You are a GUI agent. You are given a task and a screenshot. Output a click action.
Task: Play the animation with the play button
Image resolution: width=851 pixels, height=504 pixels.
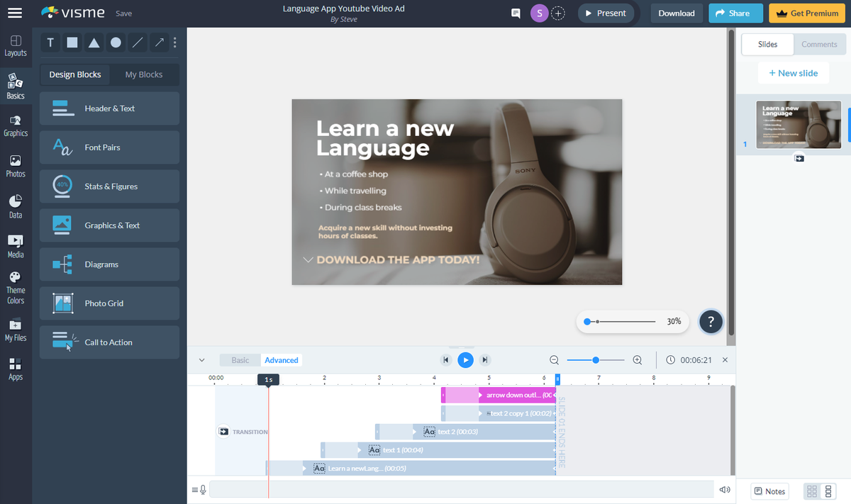(x=465, y=359)
